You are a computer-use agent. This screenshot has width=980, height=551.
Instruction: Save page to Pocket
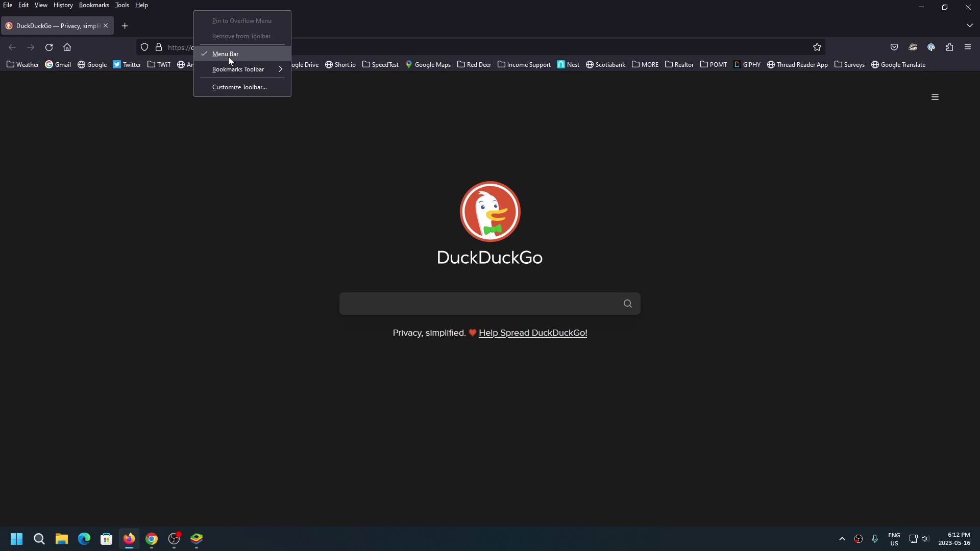point(894,47)
